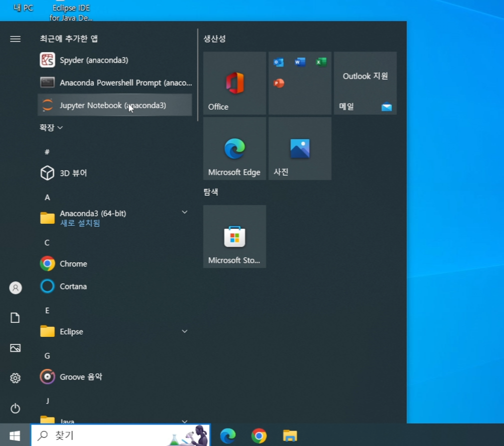Click the Windows Start button
504x446 pixels.
[x=15, y=435]
